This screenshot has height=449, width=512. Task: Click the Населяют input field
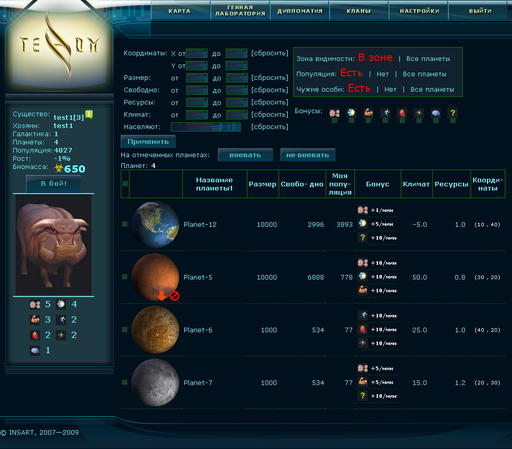click(206, 127)
